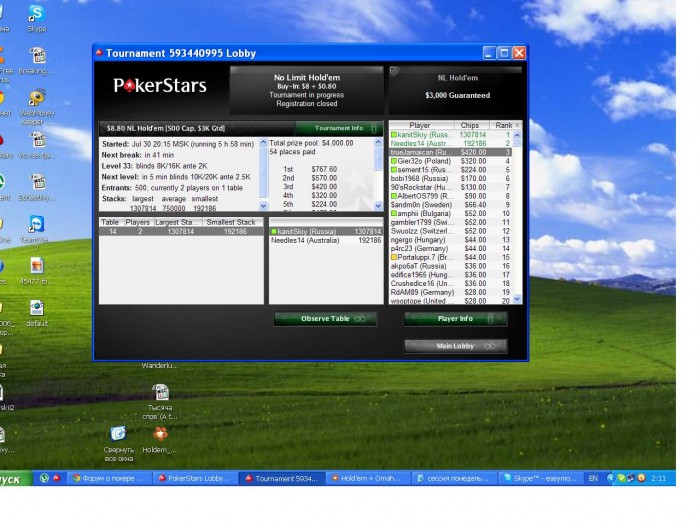The height and width of the screenshot is (525, 700).
Task: Select Sandm0n (Sweden) player row
Action: tap(450, 204)
